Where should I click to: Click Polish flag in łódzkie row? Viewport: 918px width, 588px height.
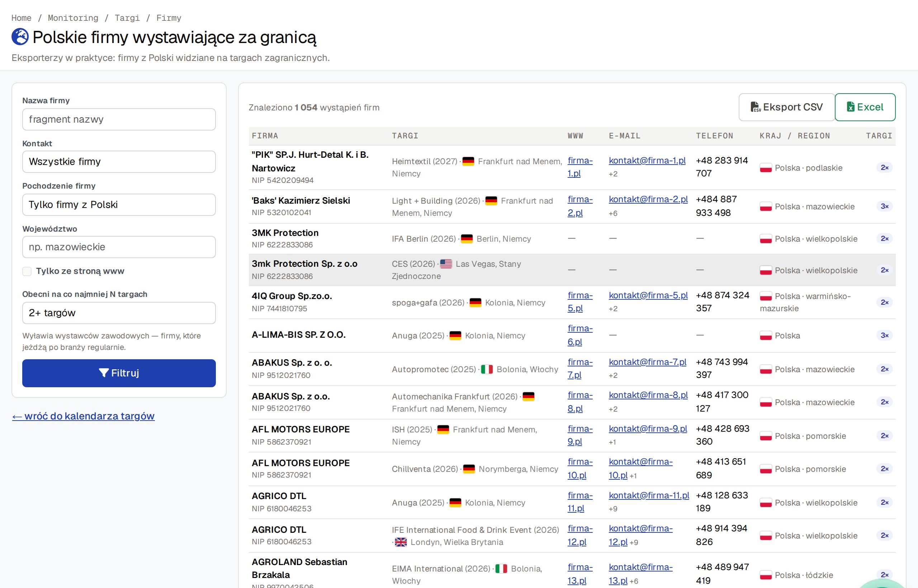coord(766,575)
